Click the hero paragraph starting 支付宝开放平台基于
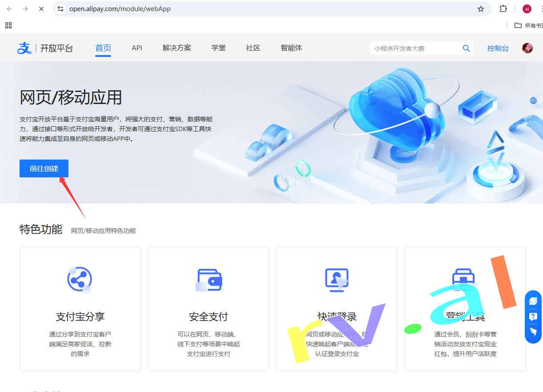Viewport: 543px width, 392px height. [x=116, y=129]
